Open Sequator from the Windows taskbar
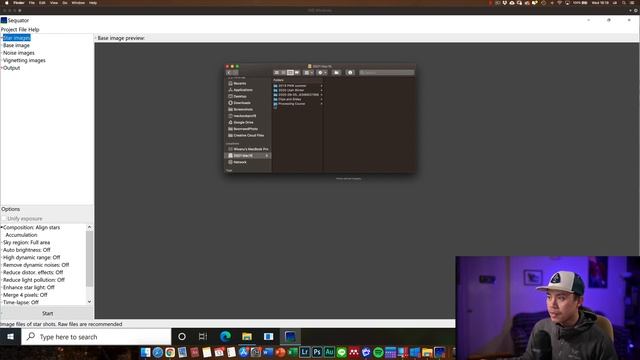Viewport: 640px width, 360px height. (290, 337)
